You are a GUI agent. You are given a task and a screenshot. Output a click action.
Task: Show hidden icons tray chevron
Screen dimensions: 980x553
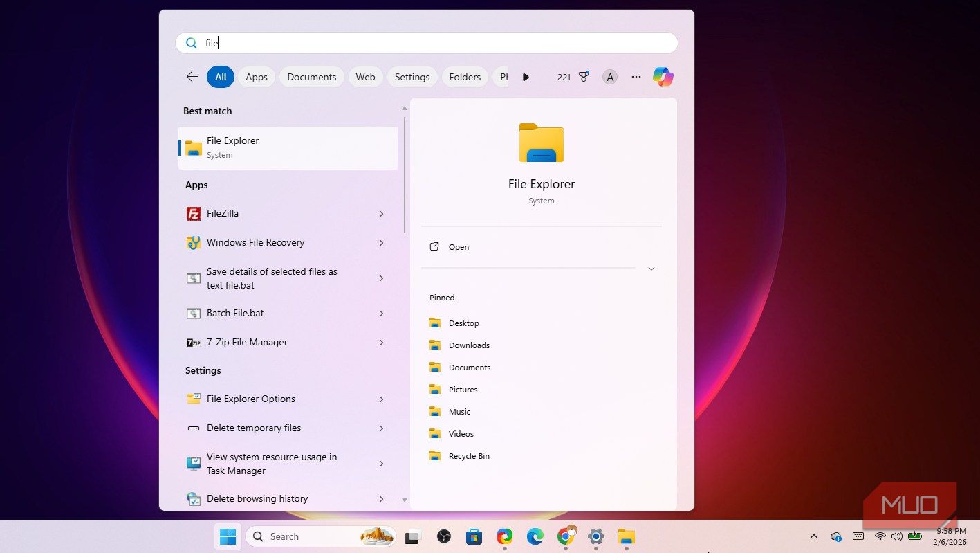[x=814, y=536]
